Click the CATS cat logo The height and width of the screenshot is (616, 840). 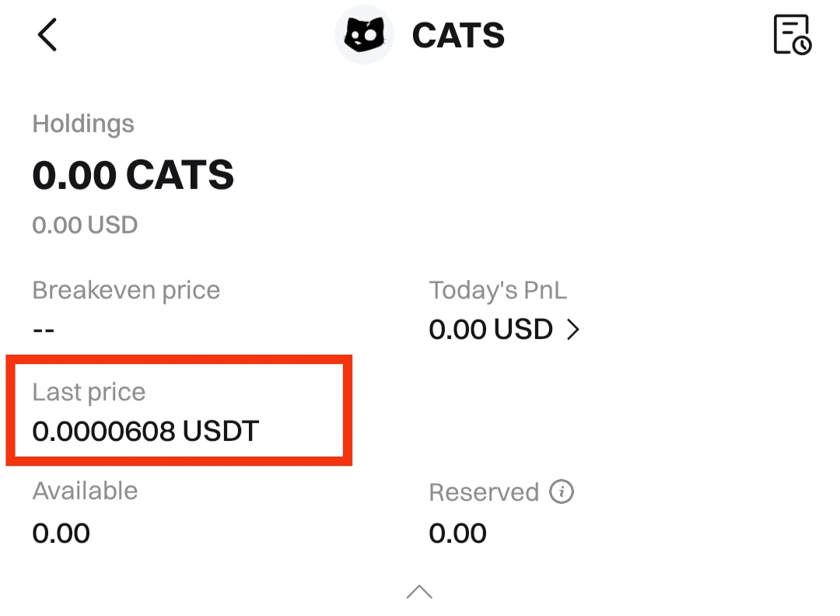(363, 35)
